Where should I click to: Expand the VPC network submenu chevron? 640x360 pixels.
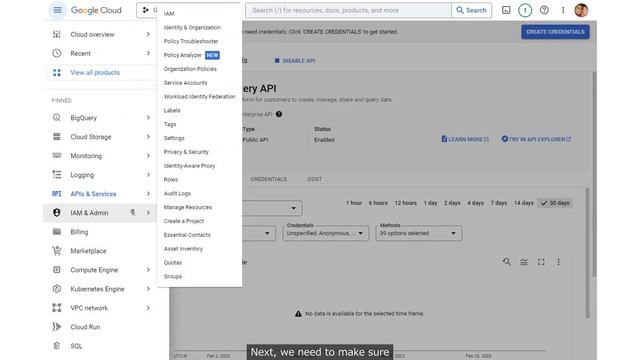[148, 308]
